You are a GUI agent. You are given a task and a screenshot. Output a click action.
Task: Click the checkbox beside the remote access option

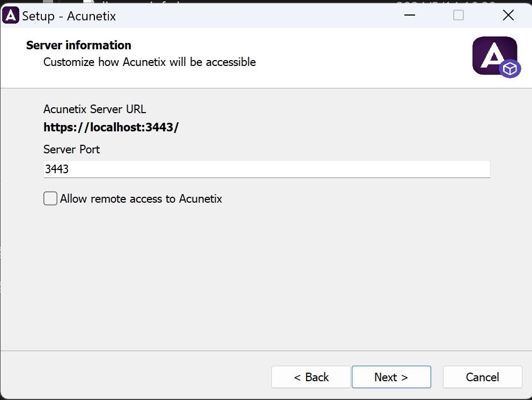point(50,198)
